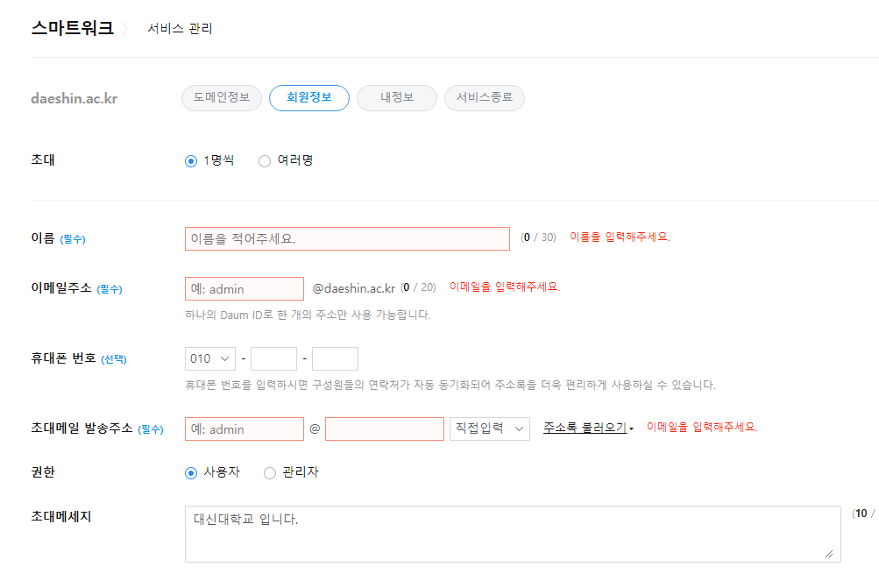Click the 이름 name input field
This screenshot has height=588, width=879.
click(347, 239)
